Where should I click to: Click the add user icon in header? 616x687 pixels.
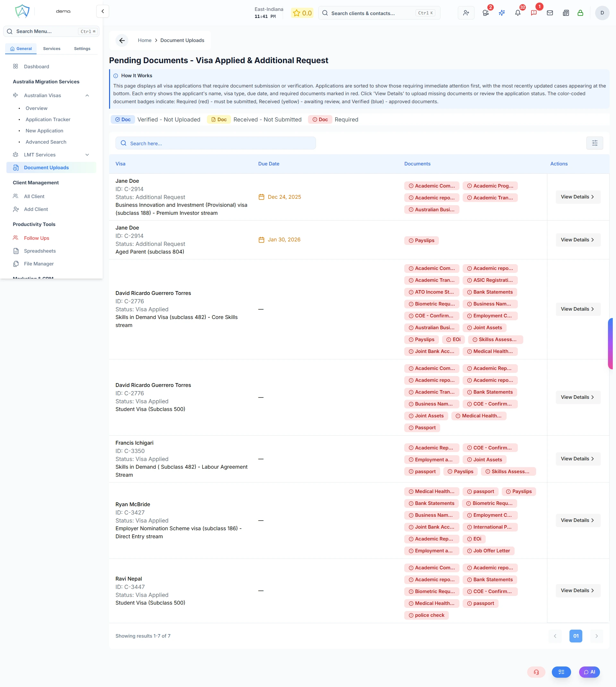tap(466, 13)
